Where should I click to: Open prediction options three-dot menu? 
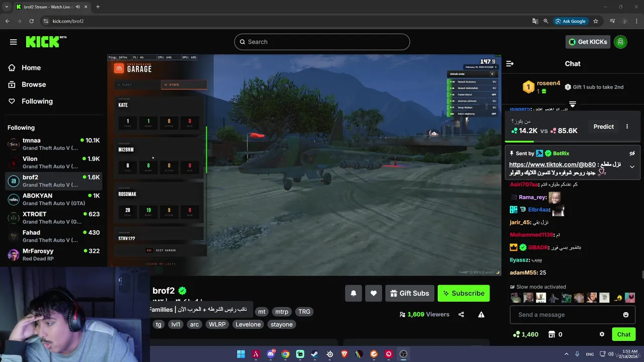click(627, 127)
